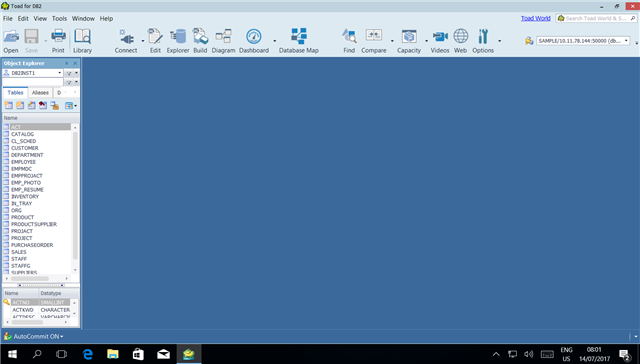Open the View menu
This screenshot has width=640, height=364.
(40, 18)
